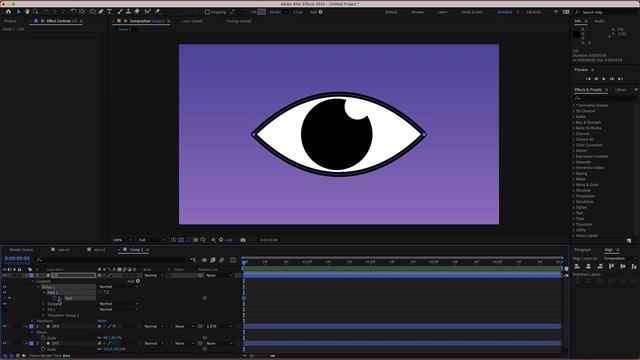The image size is (640, 360).
Task: Click the timeline layer search field
Action: coord(110,260)
